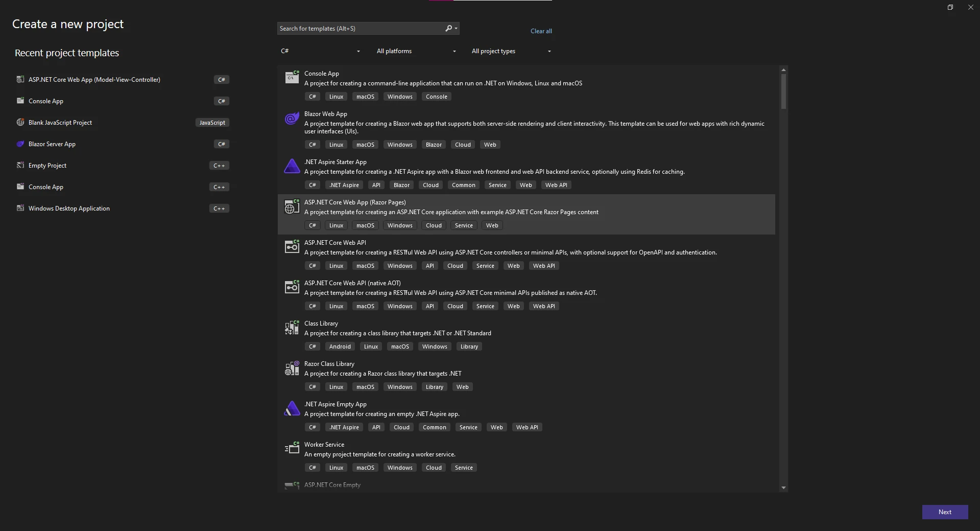Click Clear all filters link

(541, 31)
